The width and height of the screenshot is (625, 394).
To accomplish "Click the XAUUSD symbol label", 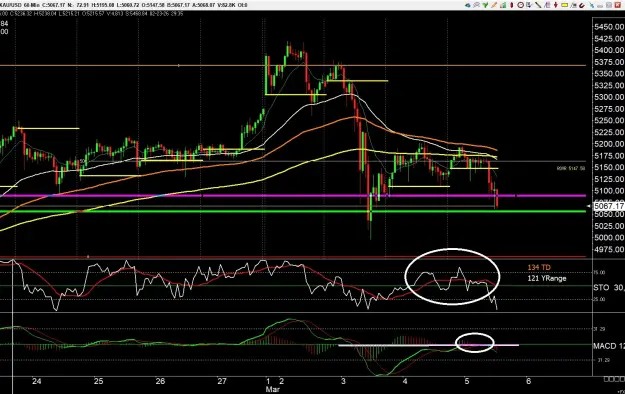I will coord(11,5).
